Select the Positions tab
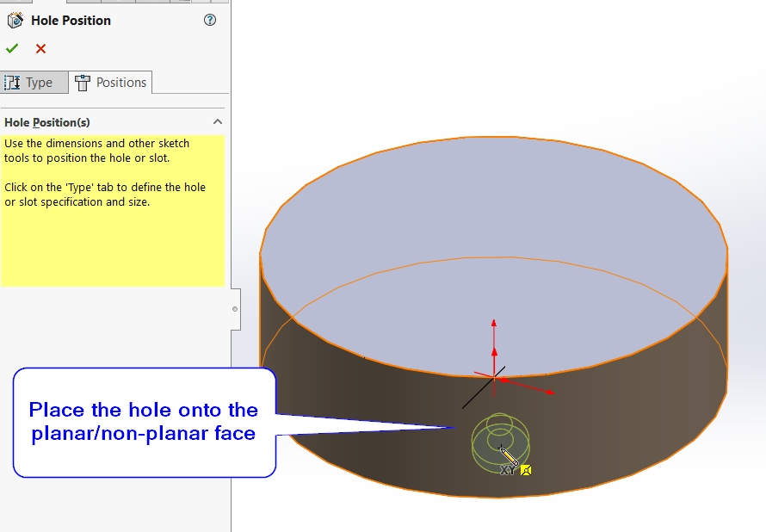766x532 pixels. click(x=111, y=83)
